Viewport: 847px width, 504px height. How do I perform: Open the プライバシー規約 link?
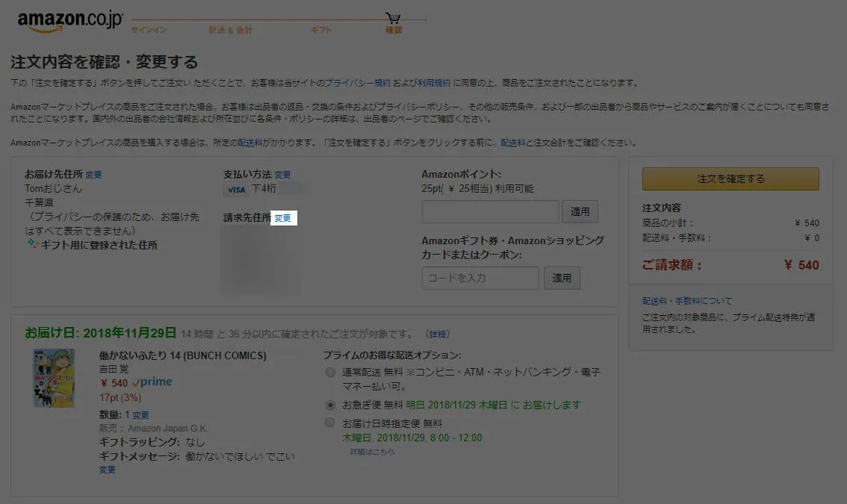[x=358, y=83]
